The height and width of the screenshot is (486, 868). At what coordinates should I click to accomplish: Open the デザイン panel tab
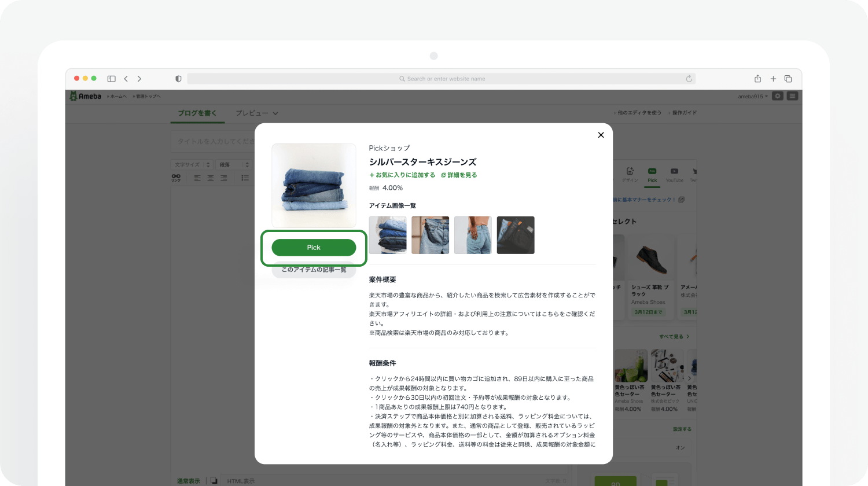pos(630,175)
